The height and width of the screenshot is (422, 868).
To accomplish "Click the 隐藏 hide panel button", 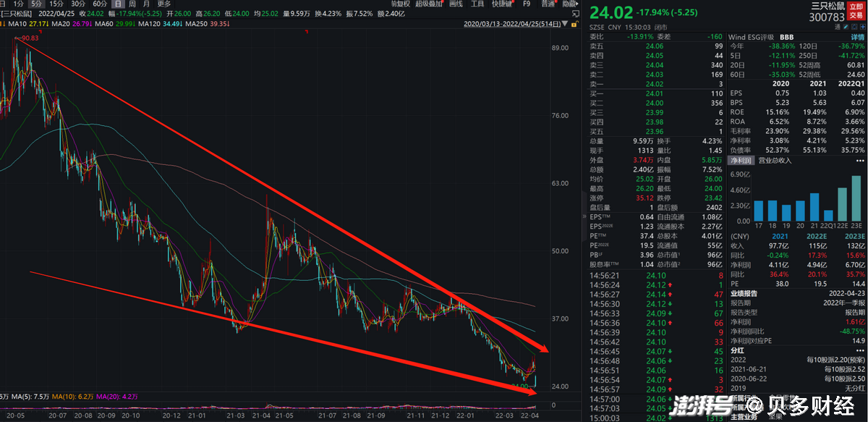I will click(x=569, y=4).
